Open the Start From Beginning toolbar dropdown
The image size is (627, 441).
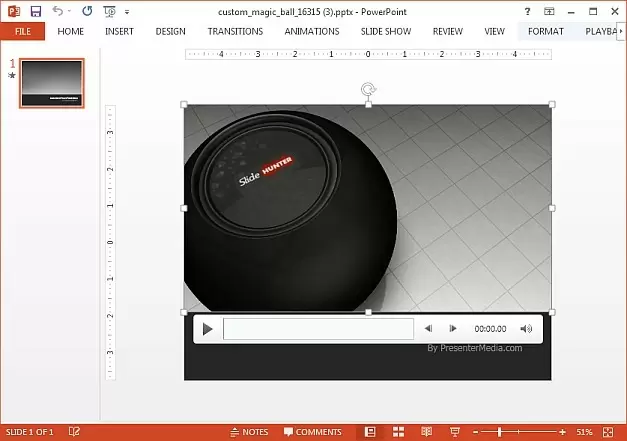[110, 11]
